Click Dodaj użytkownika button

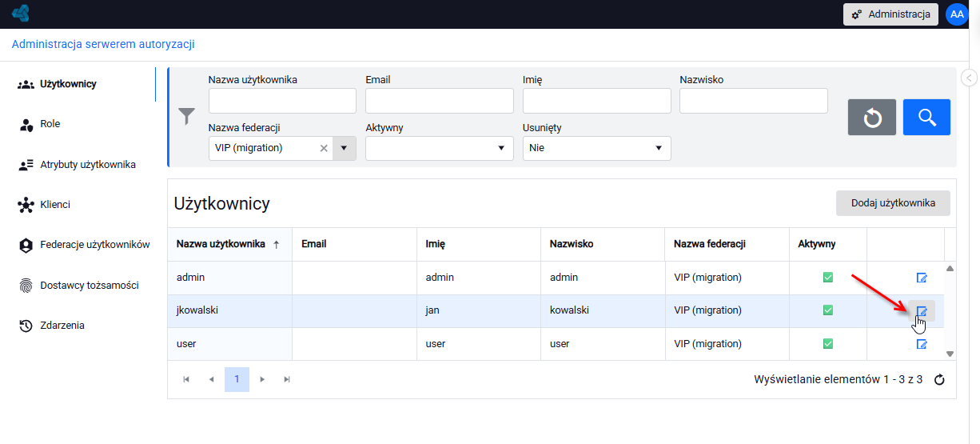(x=893, y=203)
